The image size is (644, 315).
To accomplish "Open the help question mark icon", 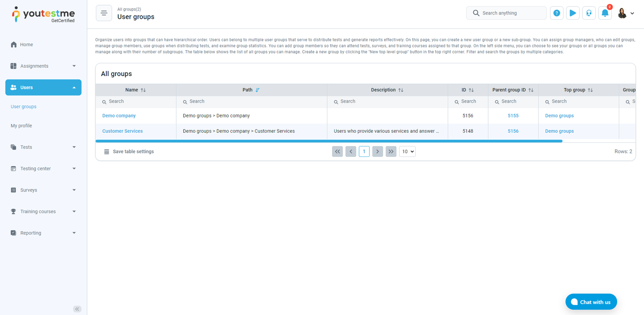I will point(556,13).
